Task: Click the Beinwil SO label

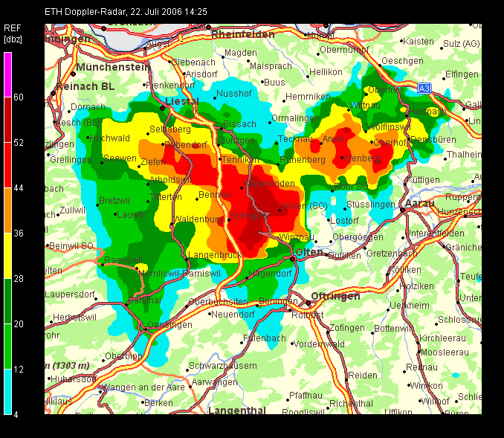Action: (71, 246)
